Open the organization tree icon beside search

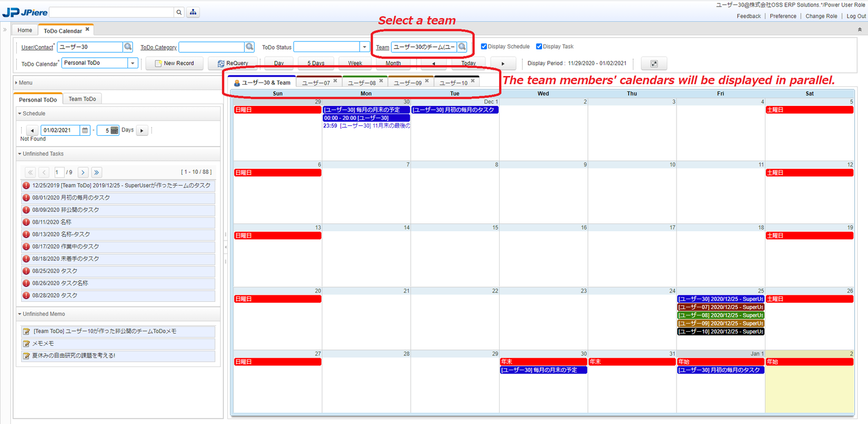pos(193,12)
